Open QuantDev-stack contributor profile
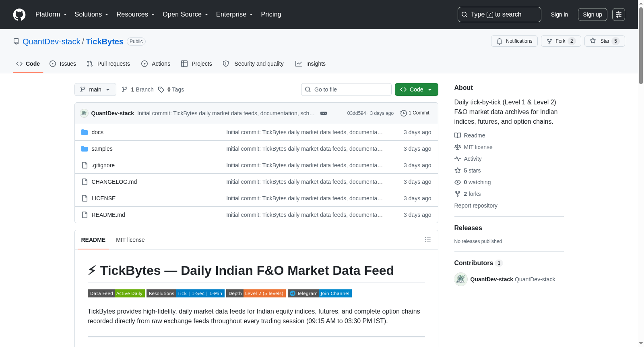Viewport: 644px width, 347px height. [x=512, y=279]
